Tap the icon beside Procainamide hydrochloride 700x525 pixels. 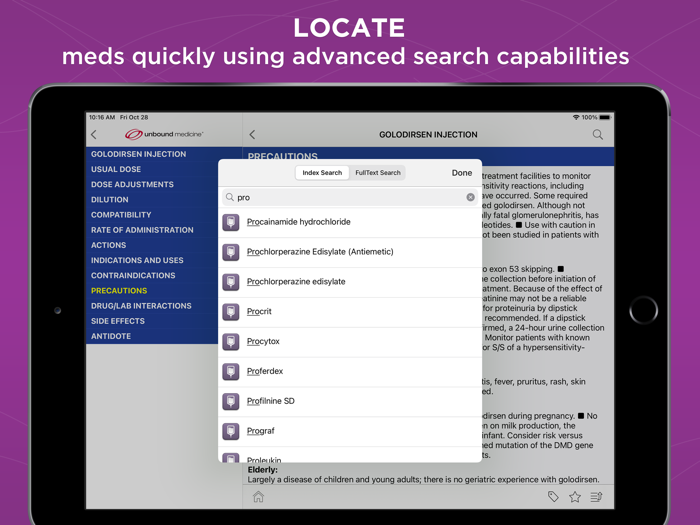(231, 222)
